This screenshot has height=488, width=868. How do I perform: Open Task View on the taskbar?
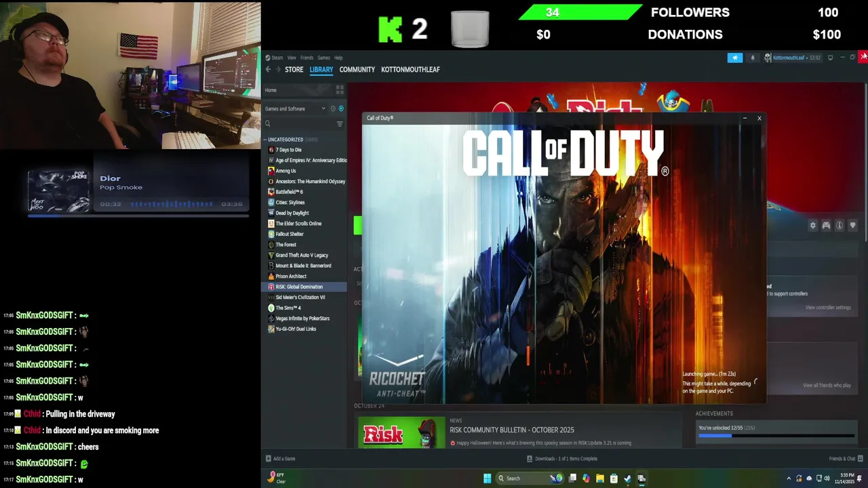point(572,479)
